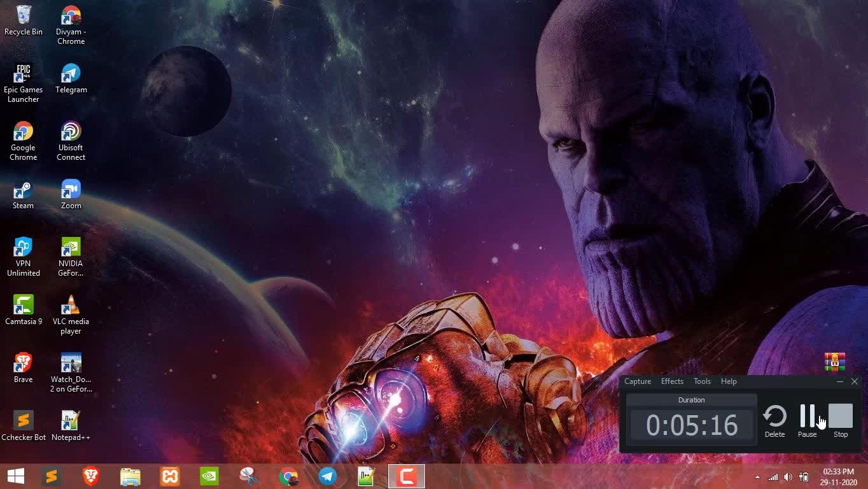Image resolution: width=868 pixels, height=489 pixels.
Task: Close the Camtasia Recorder window
Action: click(x=855, y=381)
